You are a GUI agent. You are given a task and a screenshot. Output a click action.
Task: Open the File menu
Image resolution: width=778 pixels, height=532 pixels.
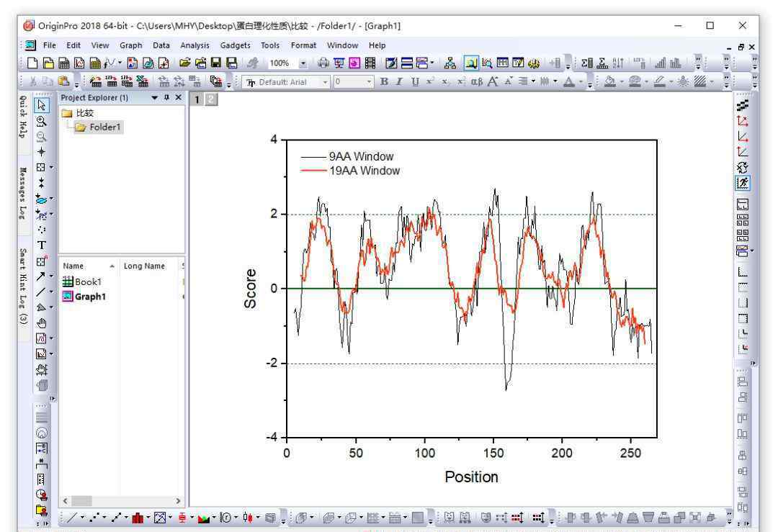50,45
